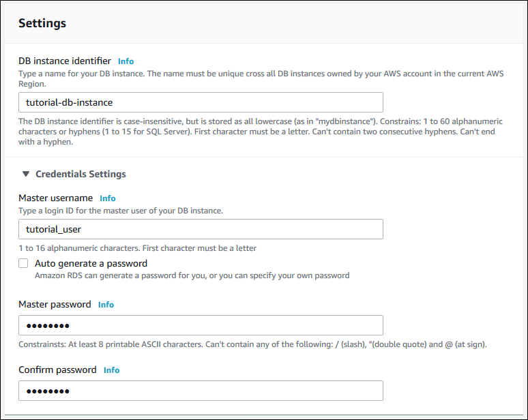
Task: Toggle the Auto generate a password checkbox
Action: coord(24,263)
